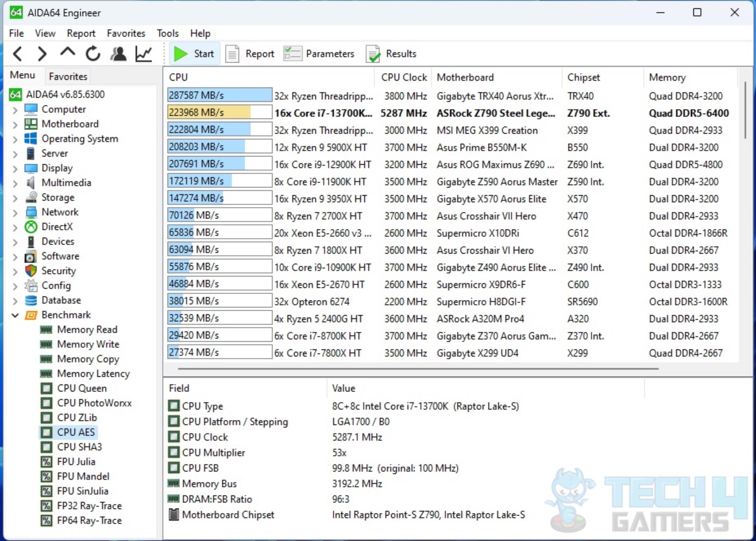Select Memory Write benchmark icon

(x=46, y=344)
